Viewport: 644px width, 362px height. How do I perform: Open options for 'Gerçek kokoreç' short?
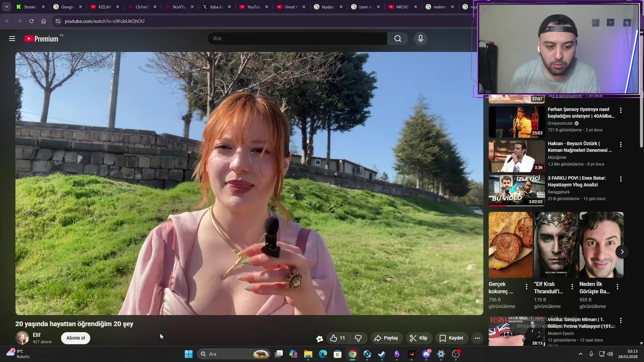pyautogui.click(x=527, y=287)
